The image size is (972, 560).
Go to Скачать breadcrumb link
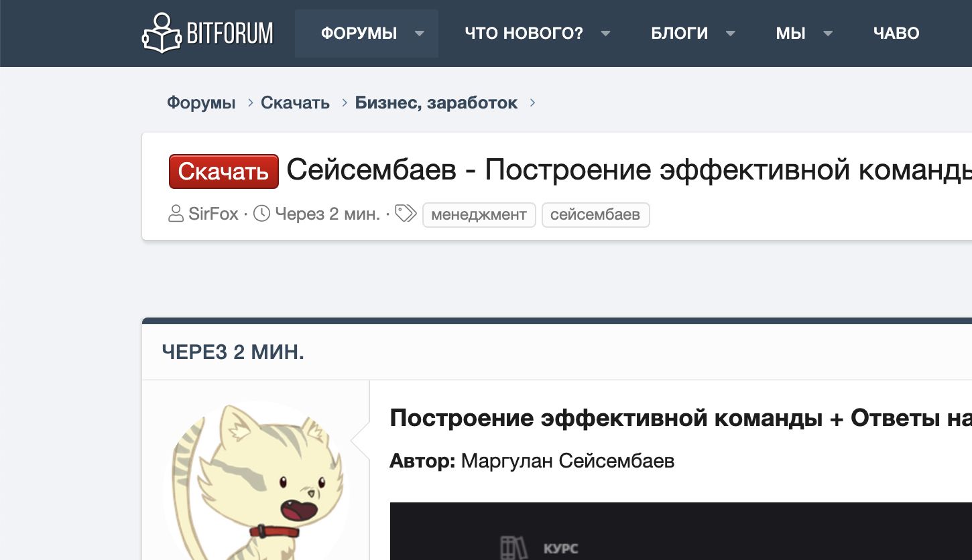coord(295,103)
